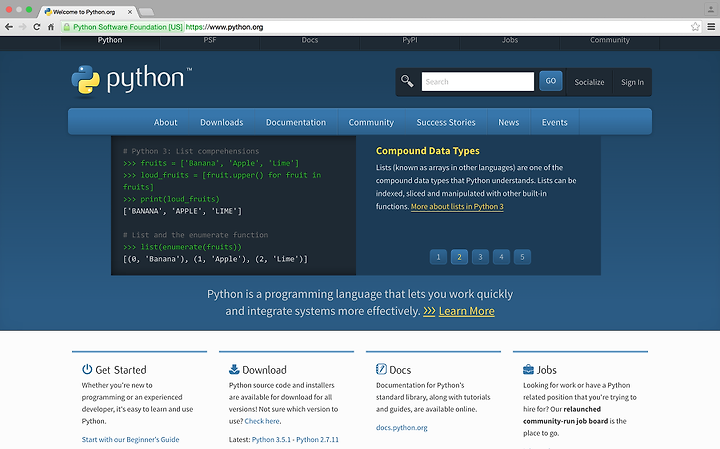Click the Docs notepad icon
The image size is (720, 449).
click(381, 369)
